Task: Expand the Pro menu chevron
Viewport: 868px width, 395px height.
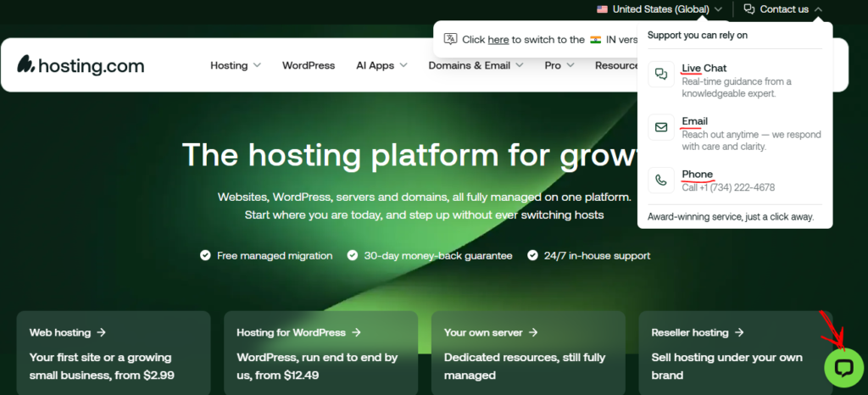Action: (570, 65)
